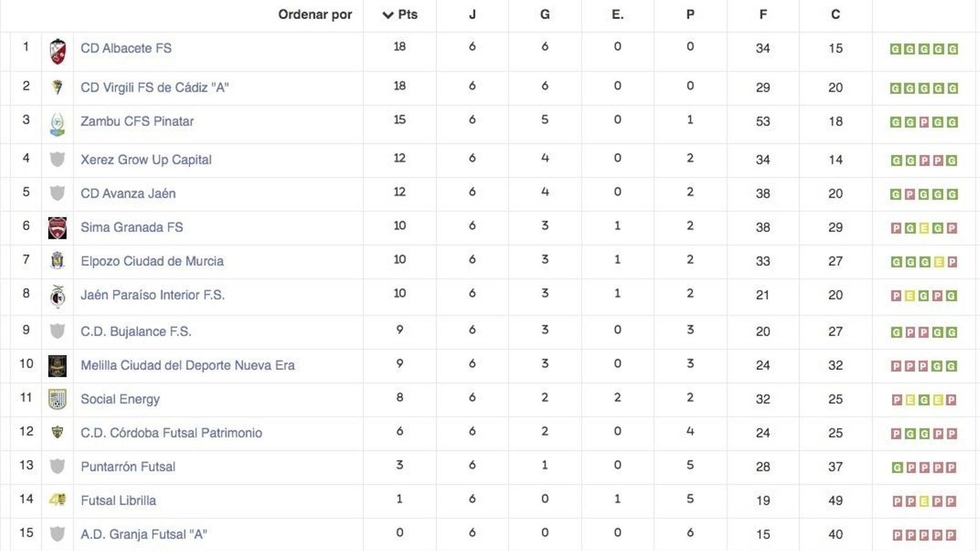Open the A.D. Granja Futsal "A" link
Viewport: 980px width, 551px height.
[145, 534]
